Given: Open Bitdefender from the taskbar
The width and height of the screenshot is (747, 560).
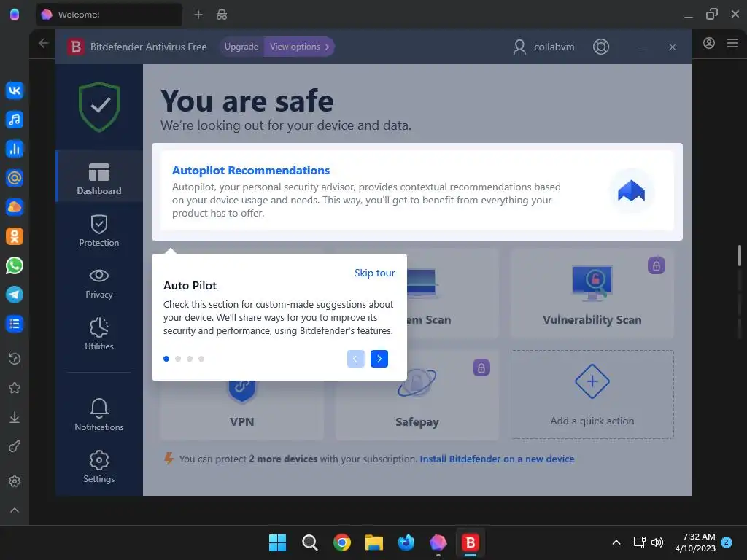Looking at the screenshot, I should (x=471, y=542).
